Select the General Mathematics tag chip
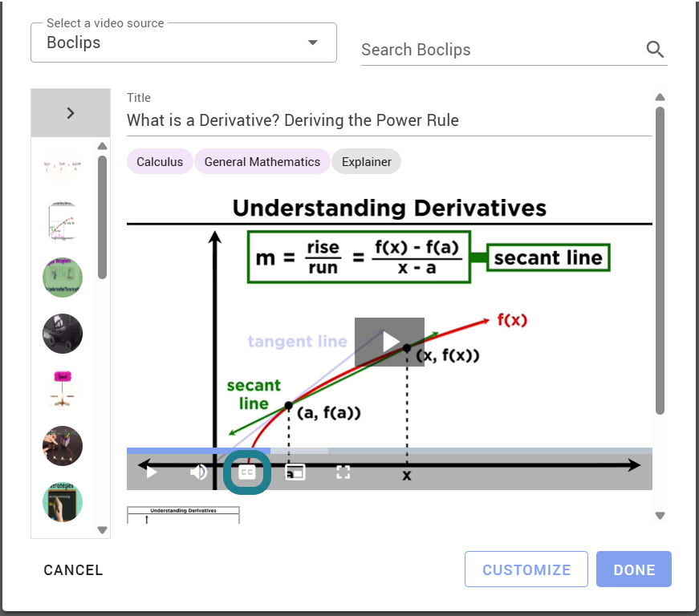 tap(262, 162)
